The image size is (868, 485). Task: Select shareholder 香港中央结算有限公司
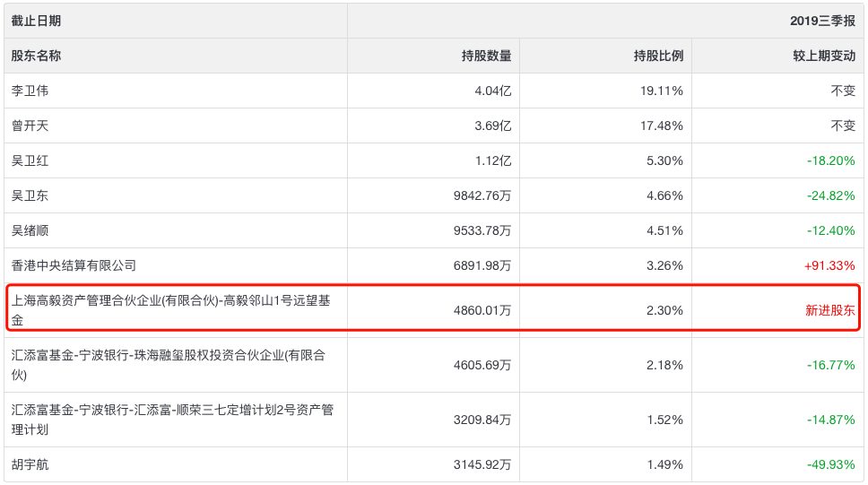point(74,265)
